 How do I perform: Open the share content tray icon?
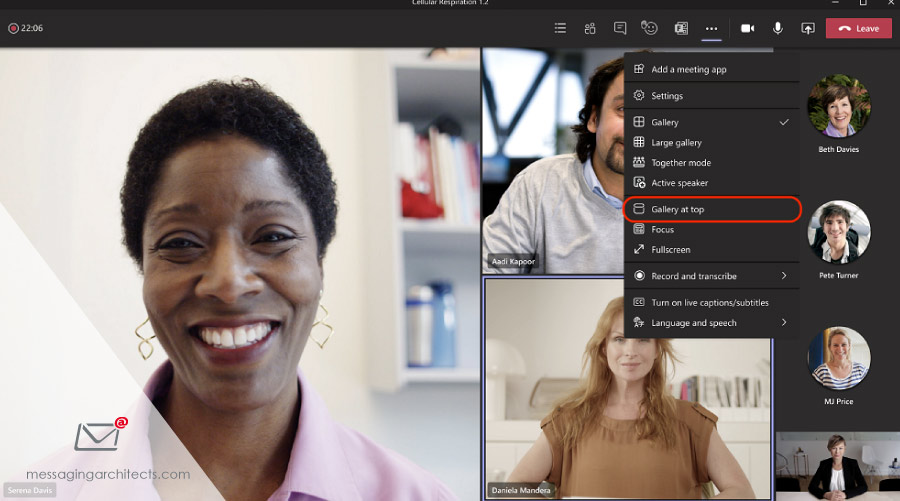(x=808, y=28)
